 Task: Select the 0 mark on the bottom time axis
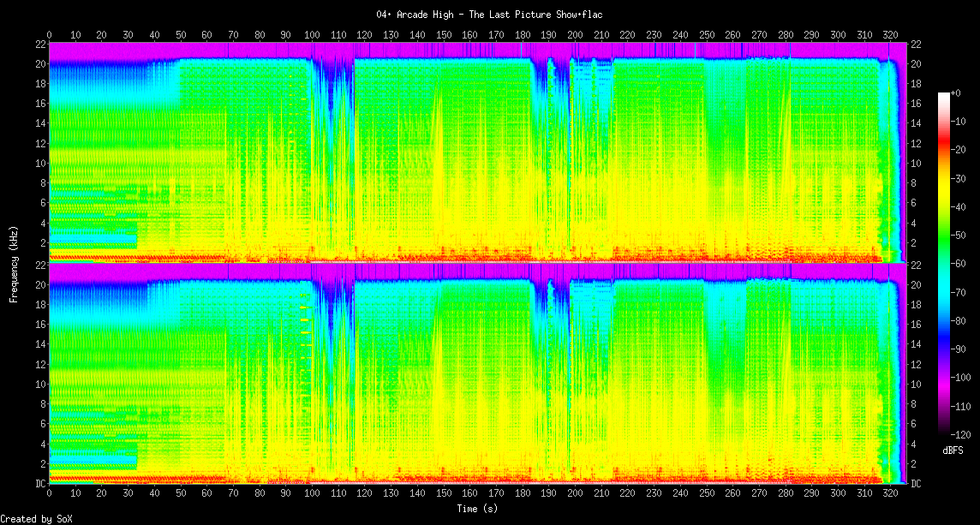[49, 494]
